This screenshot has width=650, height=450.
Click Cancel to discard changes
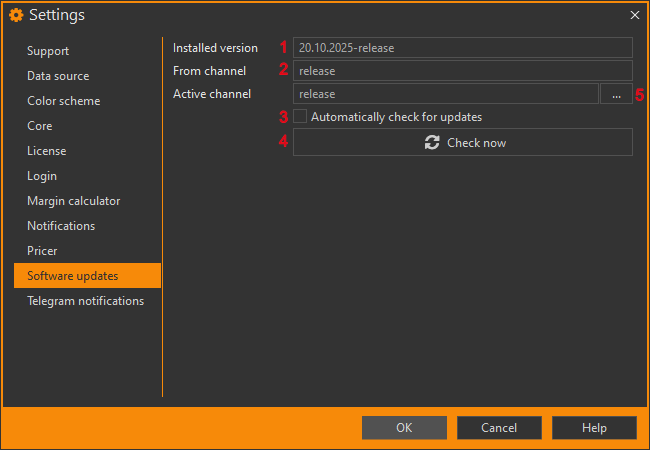pos(499,428)
